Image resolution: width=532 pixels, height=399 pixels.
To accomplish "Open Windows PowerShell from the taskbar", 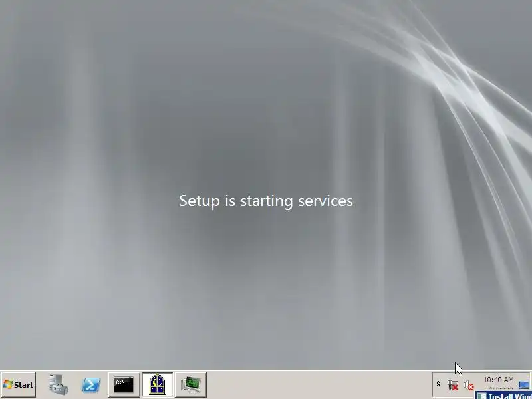I will click(x=91, y=385).
